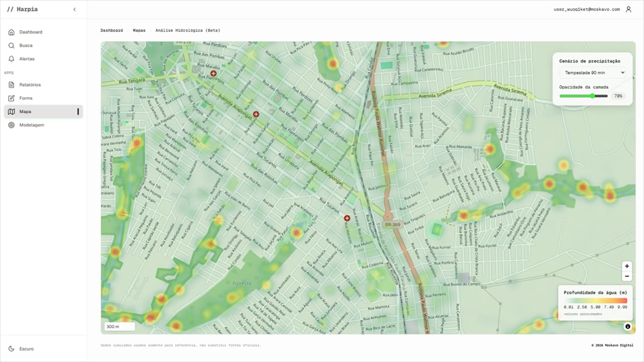Click legend value 9.99
Screen dimensions: 644x362
[622, 307]
